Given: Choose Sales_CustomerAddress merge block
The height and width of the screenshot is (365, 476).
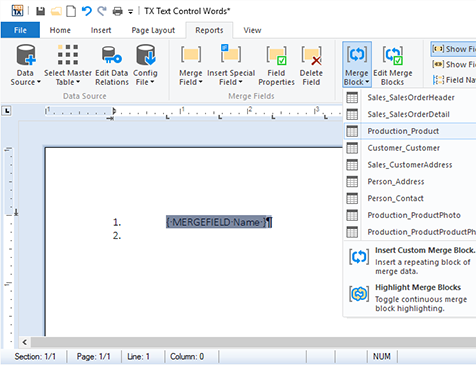Looking at the screenshot, I should point(410,165).
